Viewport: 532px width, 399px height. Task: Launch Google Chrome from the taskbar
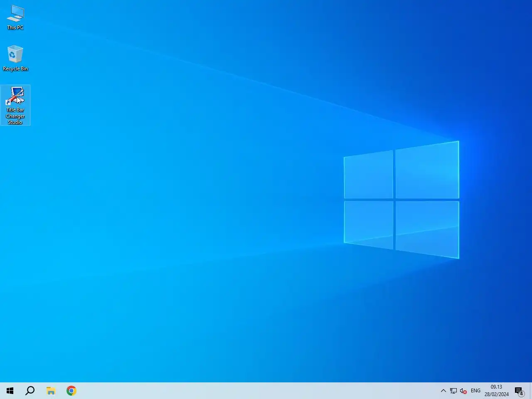point(71,391)
